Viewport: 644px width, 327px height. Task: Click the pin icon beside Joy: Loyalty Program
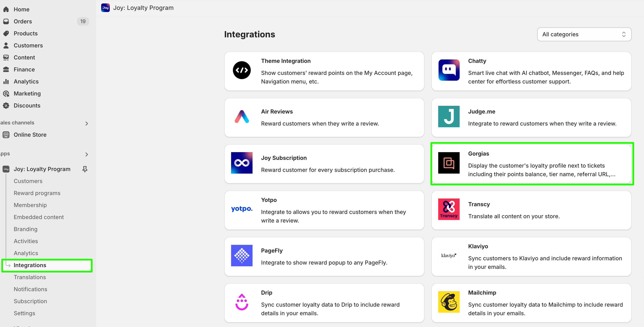tap(85, 169)
